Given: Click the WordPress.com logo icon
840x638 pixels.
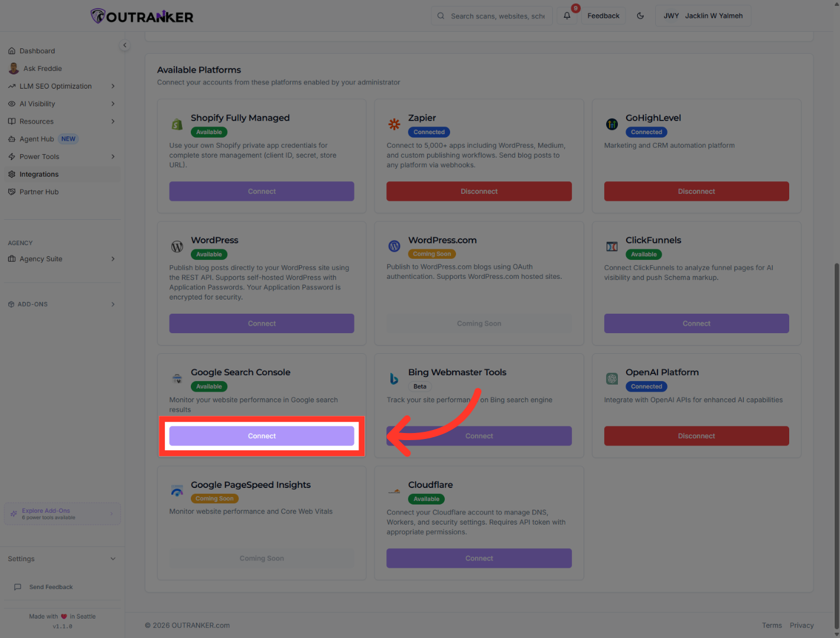Looking at the screenshot, I should pyautogui.click(x=394, y=246).
